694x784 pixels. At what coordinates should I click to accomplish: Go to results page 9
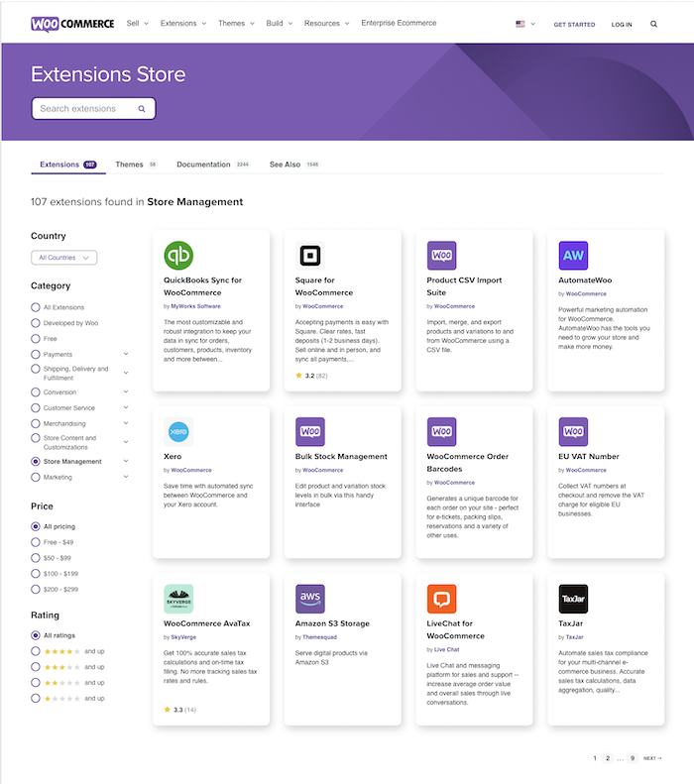pyautogui.click(x=633, y=758)
